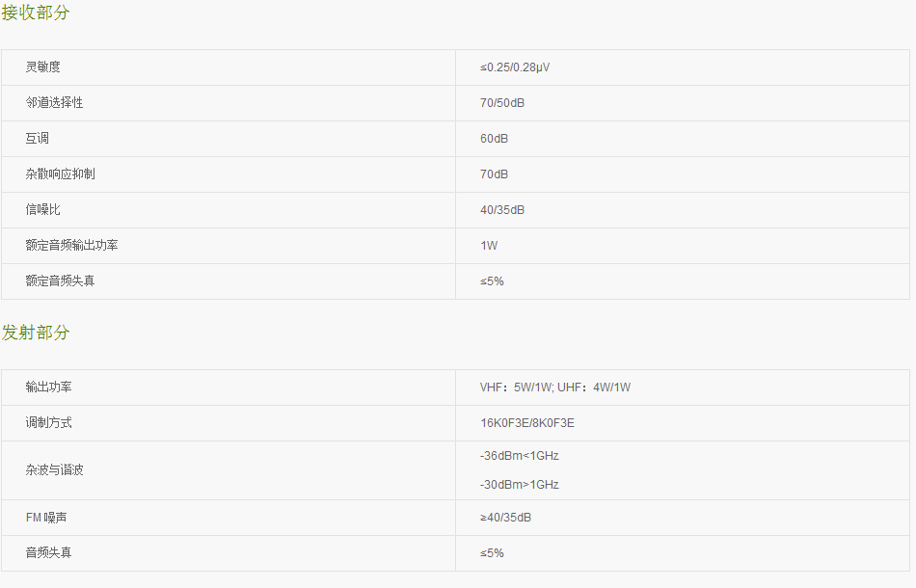Select the 杂散响应抑制 label
916x588 pixels.
[61, 174]
